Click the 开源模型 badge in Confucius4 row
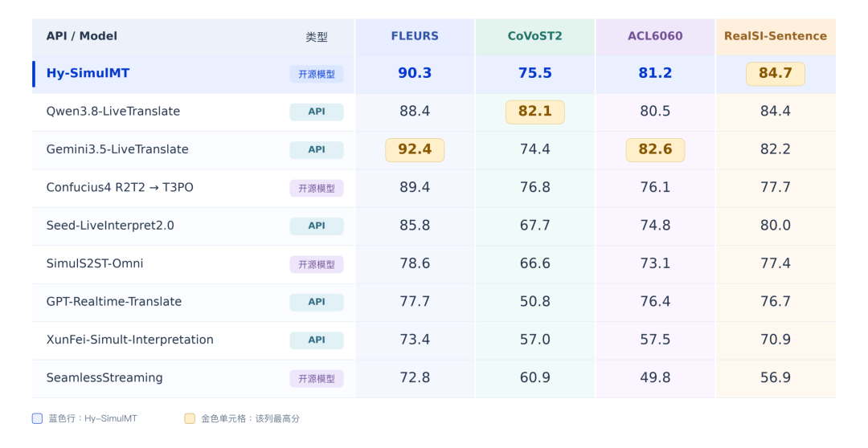Viewport: 868px width, 448px height. (x=317, y=188)
